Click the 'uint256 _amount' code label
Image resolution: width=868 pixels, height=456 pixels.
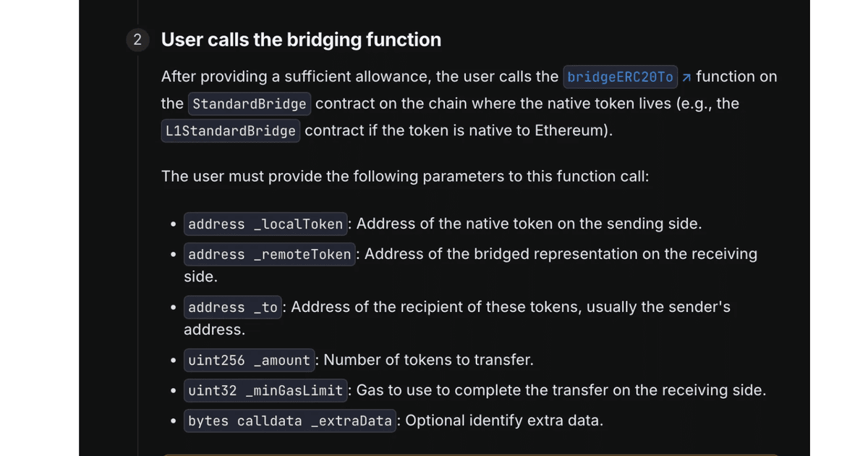249,360
